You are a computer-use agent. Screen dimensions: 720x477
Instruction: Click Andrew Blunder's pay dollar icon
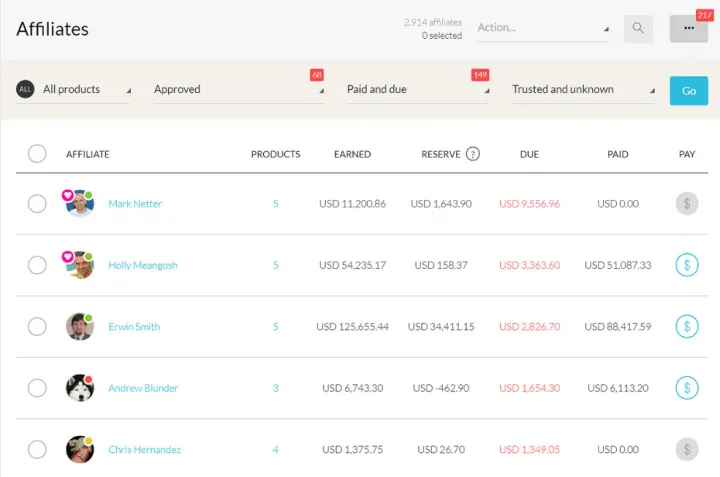point(686,388)
